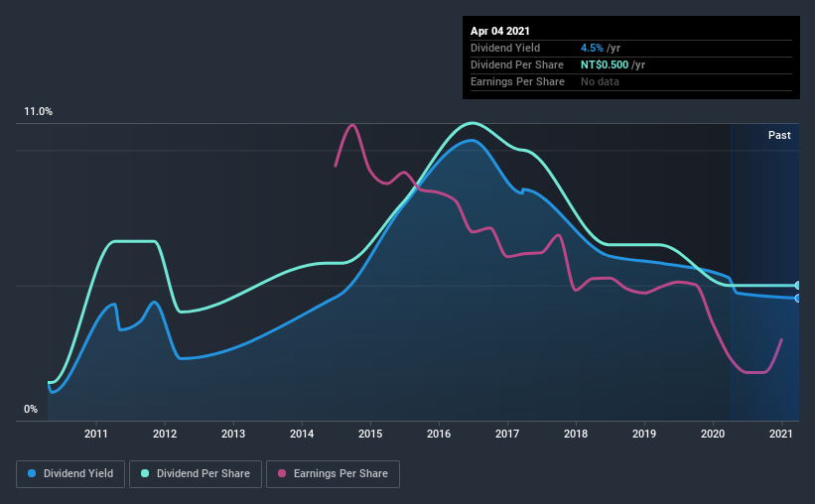Toggle the Dividend Per Share legend button
The height and width of the screenshot is (504, 815).
[196, 474]
